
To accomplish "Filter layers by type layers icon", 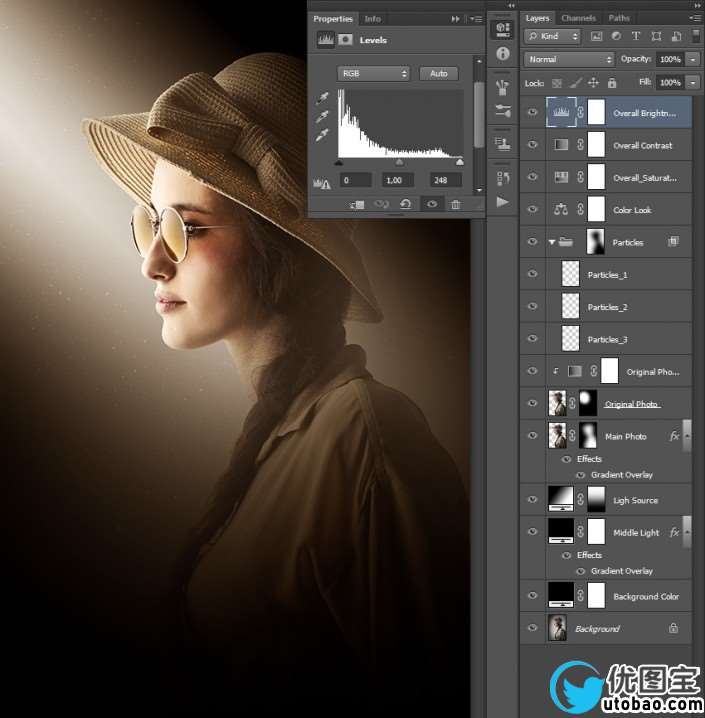I will click(x=636, y=36).
